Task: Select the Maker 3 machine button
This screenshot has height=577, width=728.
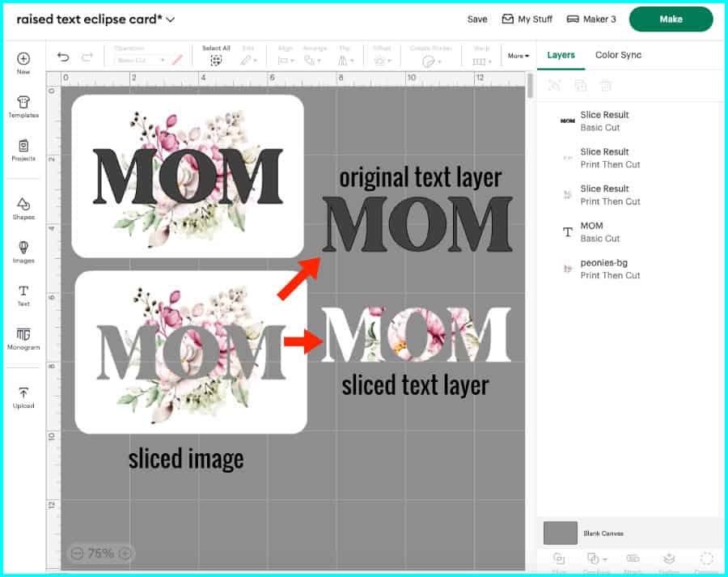Action: pos(591,19)
